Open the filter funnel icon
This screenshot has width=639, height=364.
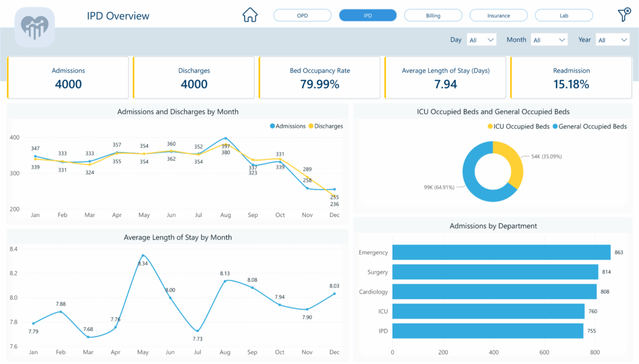pos(623,14)
